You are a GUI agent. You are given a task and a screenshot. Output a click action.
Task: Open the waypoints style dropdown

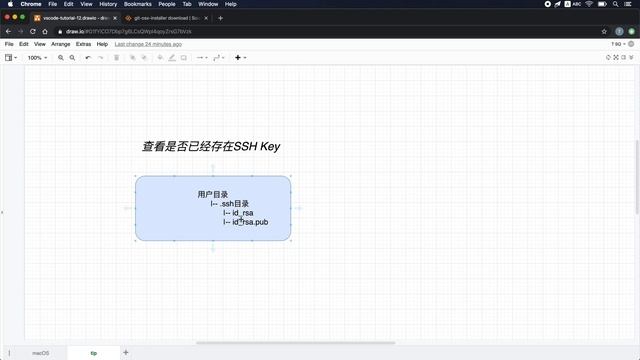[x=219, y=58]
